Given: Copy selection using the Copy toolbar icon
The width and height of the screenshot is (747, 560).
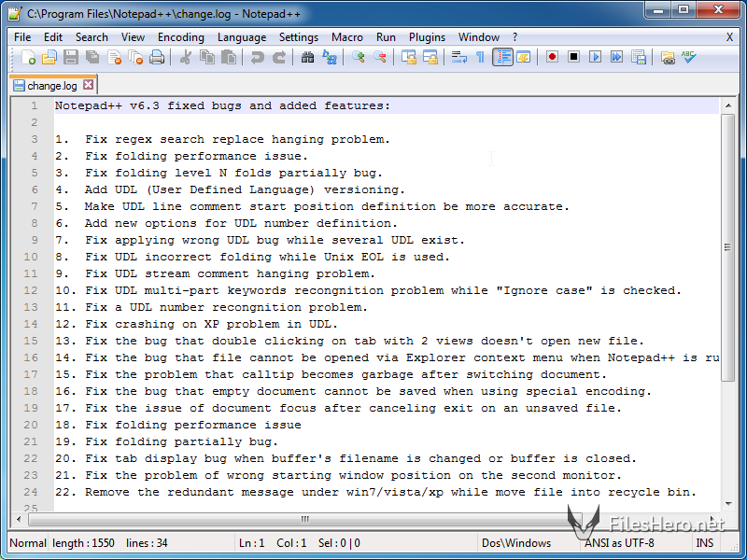Looking at the screenshot, I should point(206,58).
